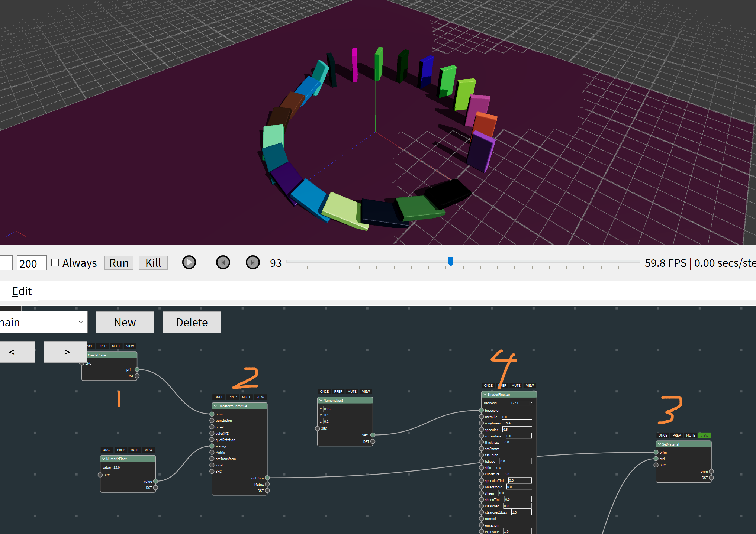Open the main graph dropdown
The height and width of the screenshot is (534, 756).
point(43,322)
